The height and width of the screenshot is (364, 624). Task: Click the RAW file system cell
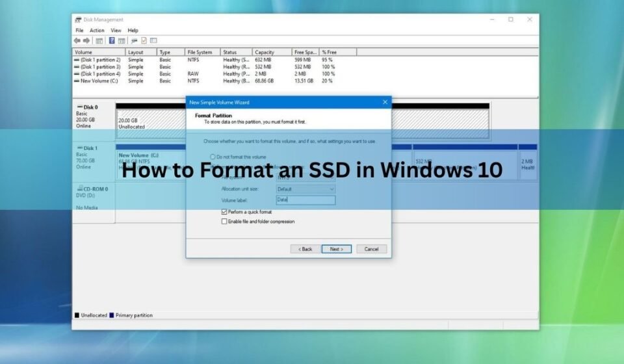193,74
